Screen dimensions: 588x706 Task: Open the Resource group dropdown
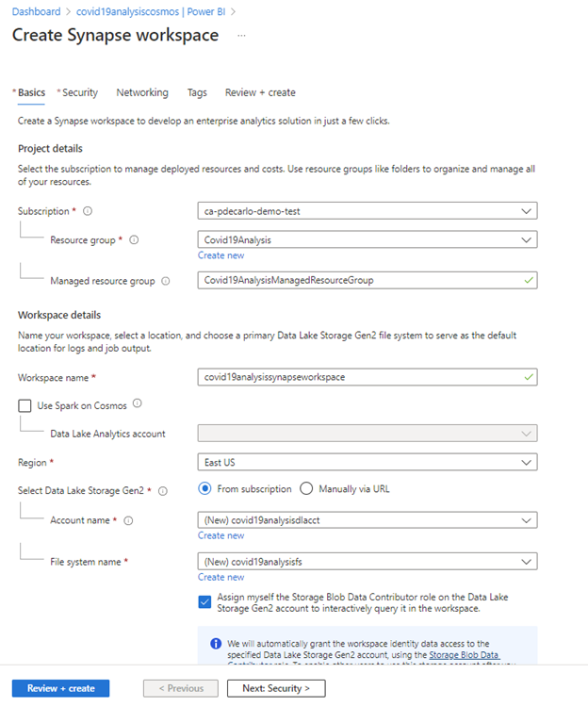pos(367,239)
